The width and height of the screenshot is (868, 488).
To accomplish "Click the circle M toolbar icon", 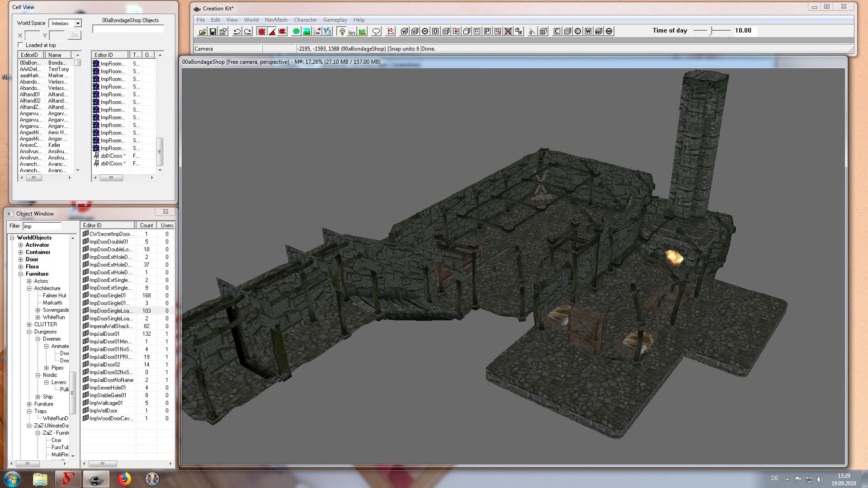I will (425, 31).
